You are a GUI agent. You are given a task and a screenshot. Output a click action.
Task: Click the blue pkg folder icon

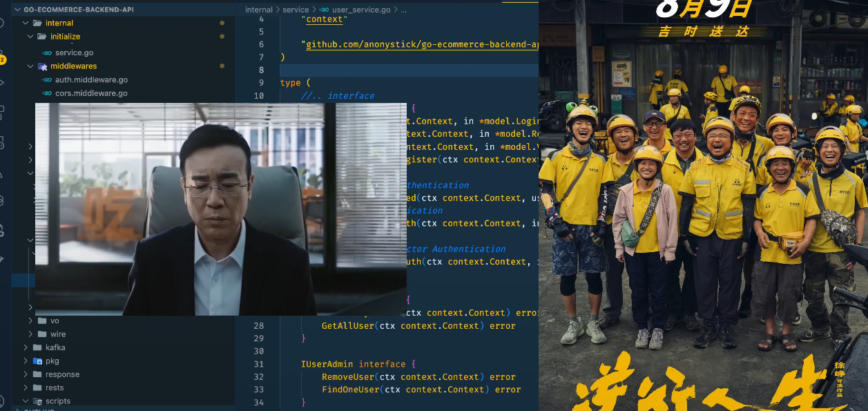38,361
